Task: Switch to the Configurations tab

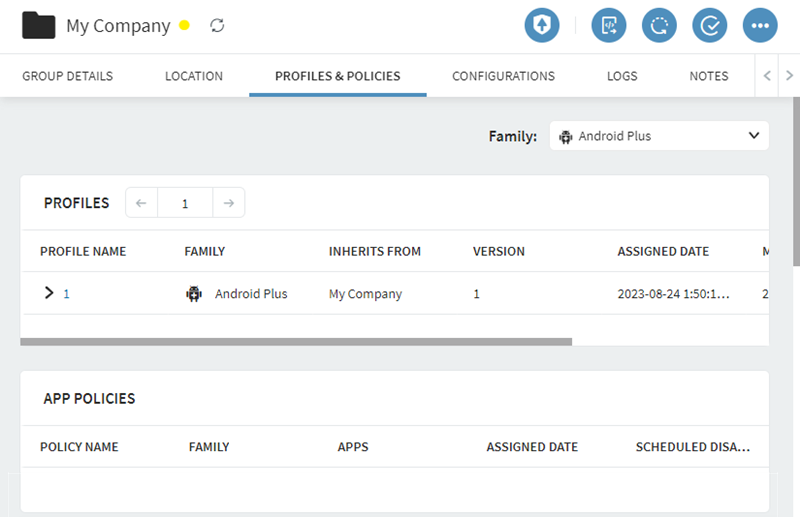Action: [503, 76]
